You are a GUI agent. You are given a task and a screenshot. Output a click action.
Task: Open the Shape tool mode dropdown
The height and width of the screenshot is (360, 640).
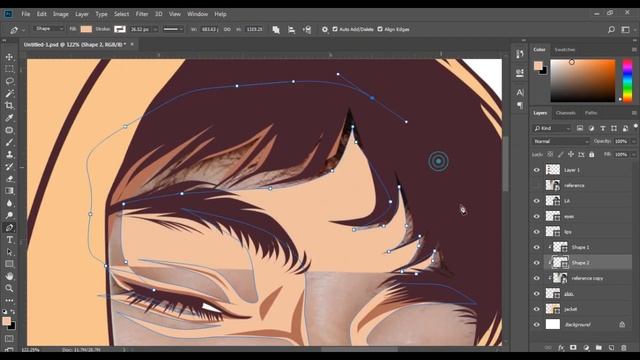point(49,29)
